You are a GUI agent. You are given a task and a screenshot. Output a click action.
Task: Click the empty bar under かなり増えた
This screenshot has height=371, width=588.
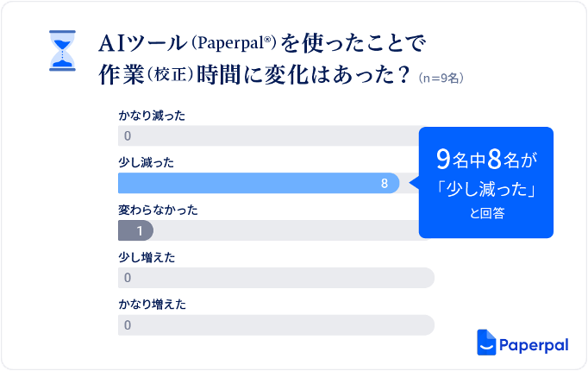pyautogui.click(x=276, y=325)
